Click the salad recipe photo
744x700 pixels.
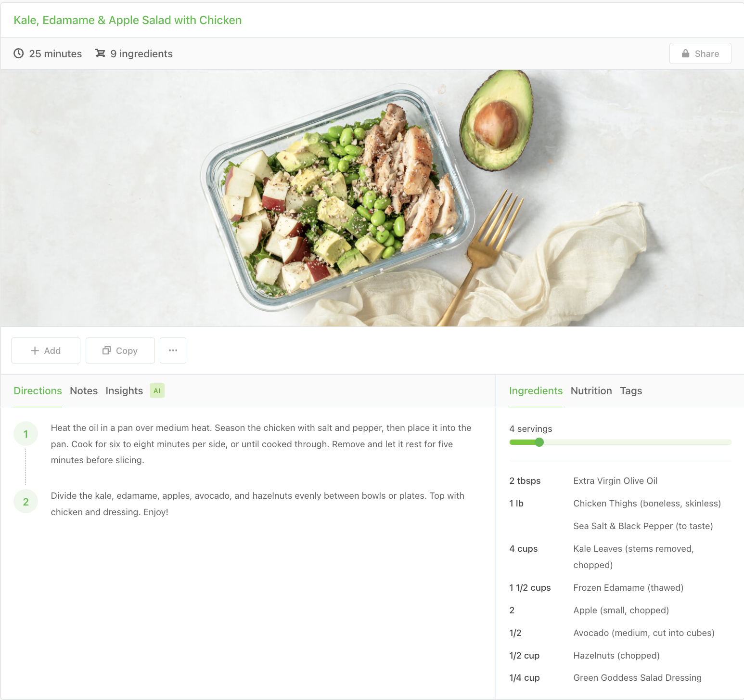tap(372, 198)
